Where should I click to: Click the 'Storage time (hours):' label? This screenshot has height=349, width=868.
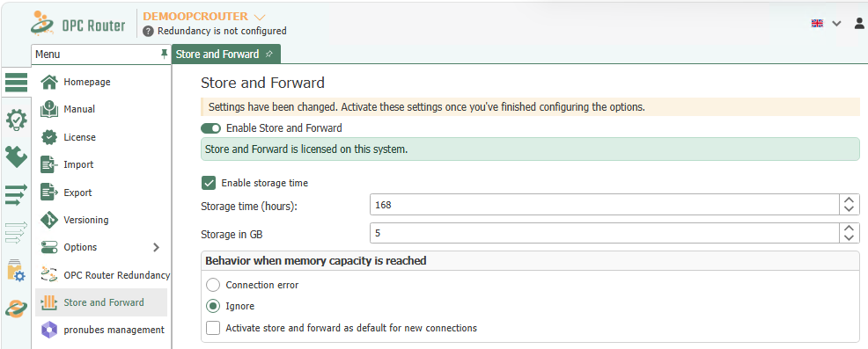[x=249, y=207]
